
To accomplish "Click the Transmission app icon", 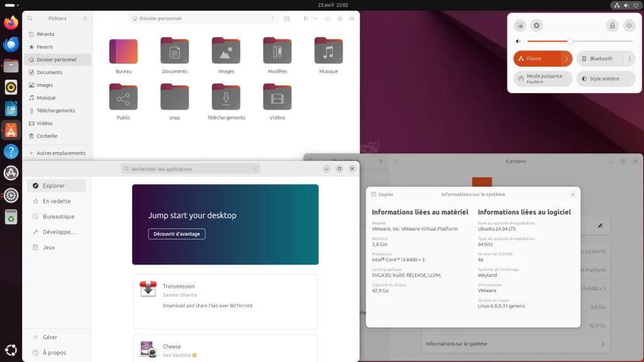I will coord(148,288).
